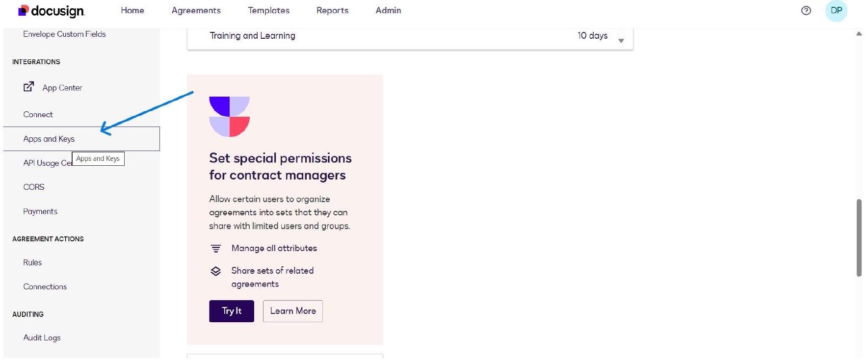Open Audit Logs under Auditing

point(42,337)
